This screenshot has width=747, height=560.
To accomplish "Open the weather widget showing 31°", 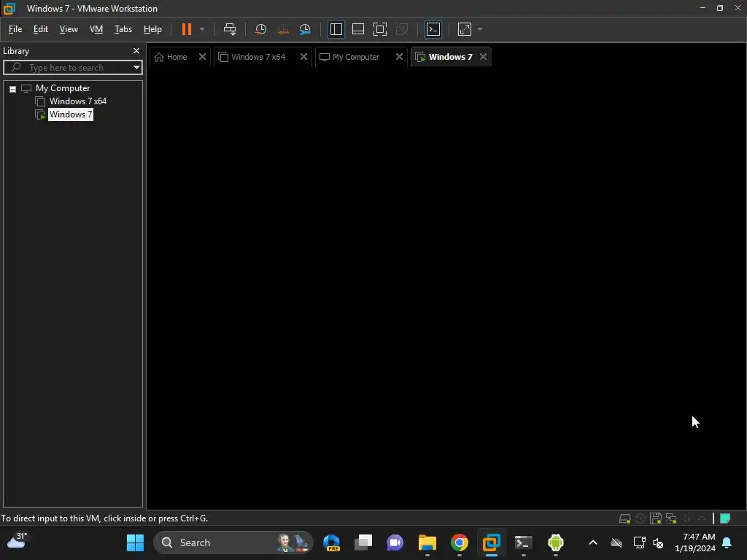I will tap(18, 542).
